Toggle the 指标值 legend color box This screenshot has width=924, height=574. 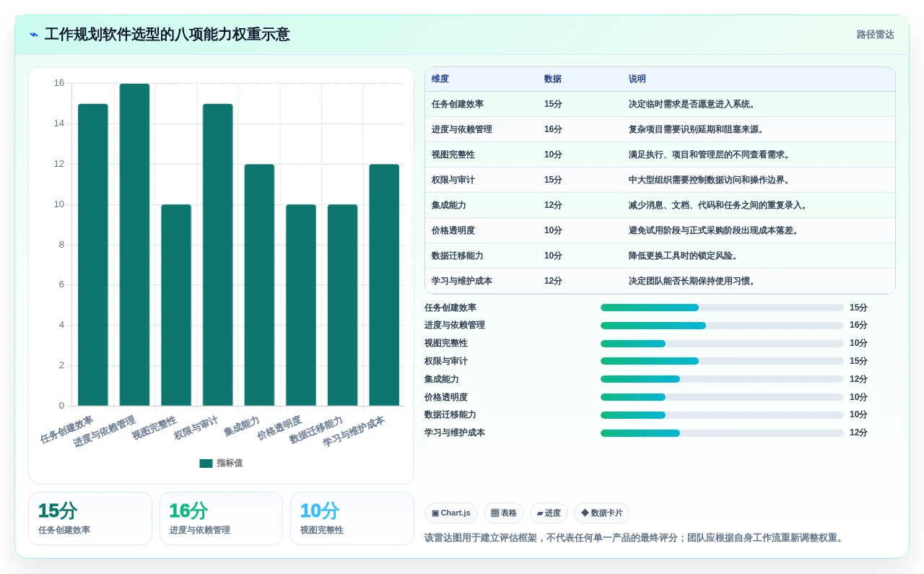pos(206,464)
